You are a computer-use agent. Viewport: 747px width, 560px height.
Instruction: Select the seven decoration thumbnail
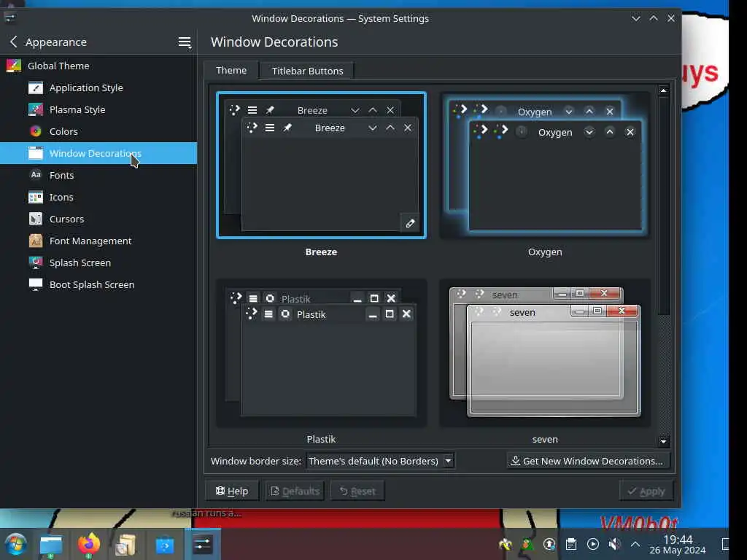click(544, 353)
